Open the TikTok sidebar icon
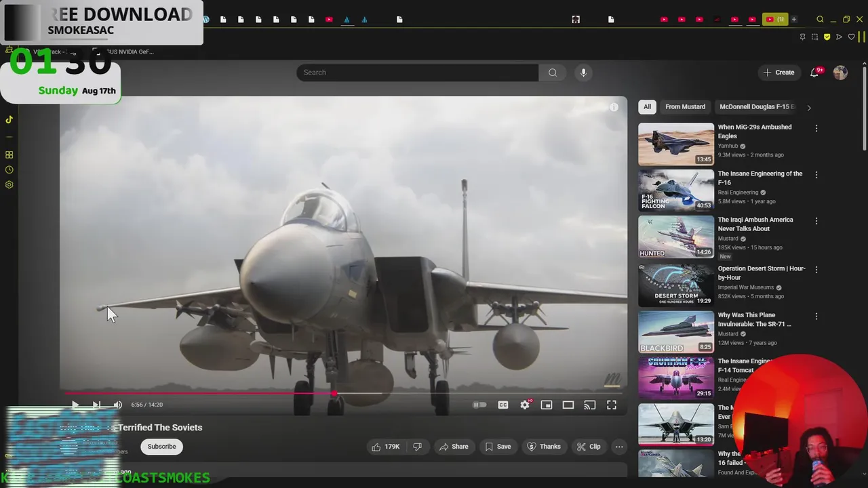This screenshot has height=488, width=868. [x=9, y=120]
